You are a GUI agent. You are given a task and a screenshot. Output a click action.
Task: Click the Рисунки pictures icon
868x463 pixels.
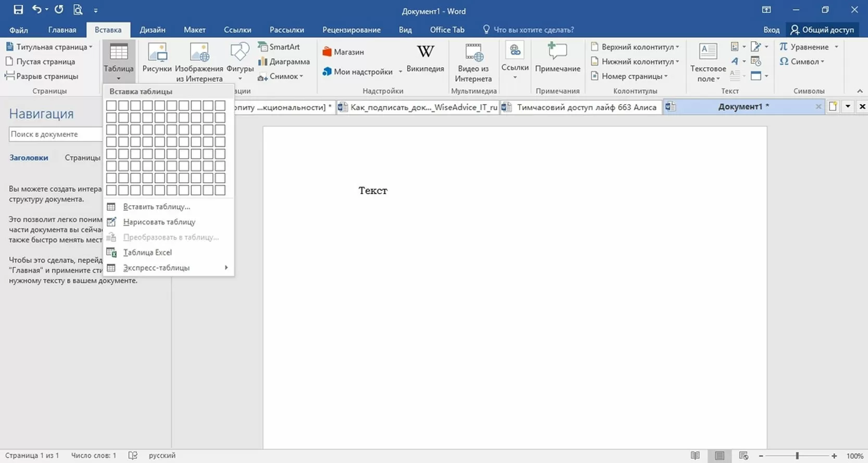(157, 58)
